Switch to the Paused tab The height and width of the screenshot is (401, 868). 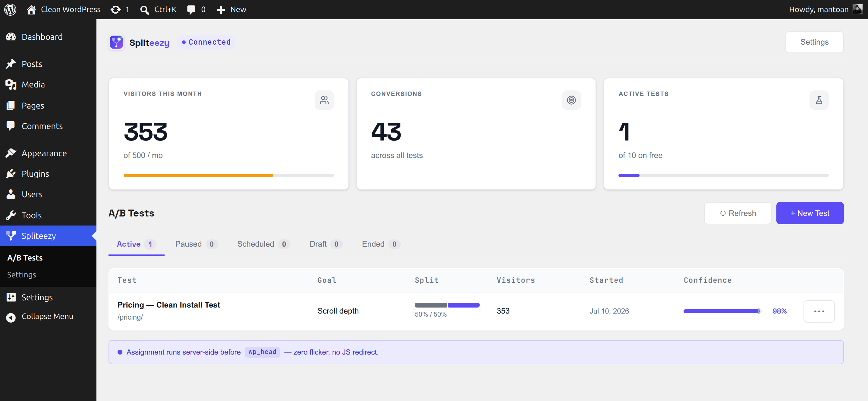click(196, 244)
